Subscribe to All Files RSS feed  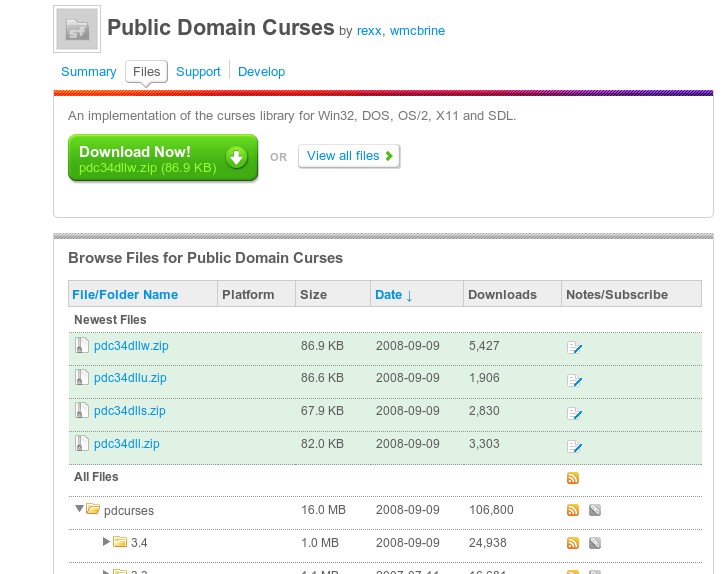(x=573, y=478)
